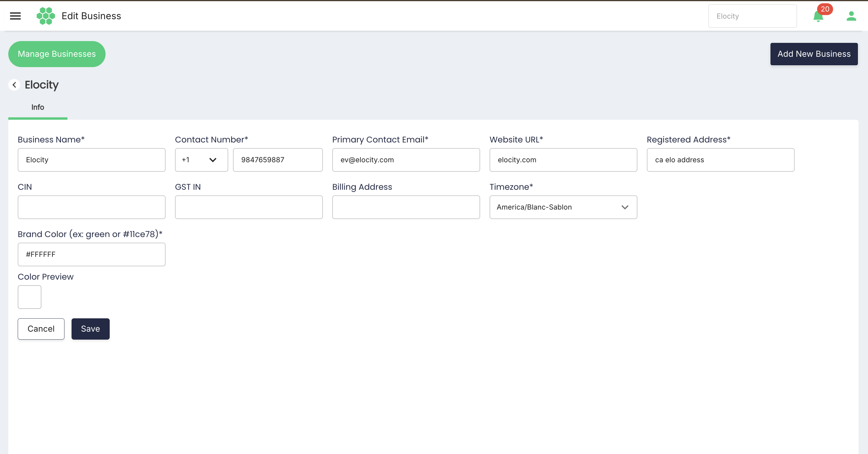
Task: Edit the Registered Address field
Action: (x=720, y=160)
